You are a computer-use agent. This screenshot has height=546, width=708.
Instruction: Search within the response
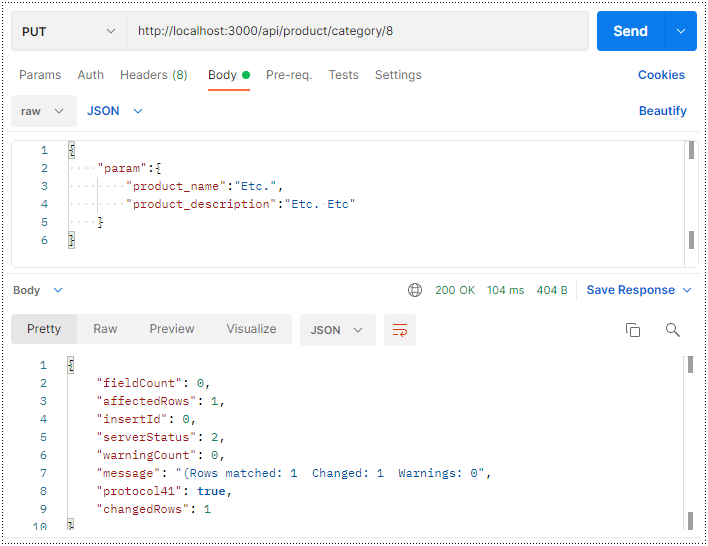point(672,330)
